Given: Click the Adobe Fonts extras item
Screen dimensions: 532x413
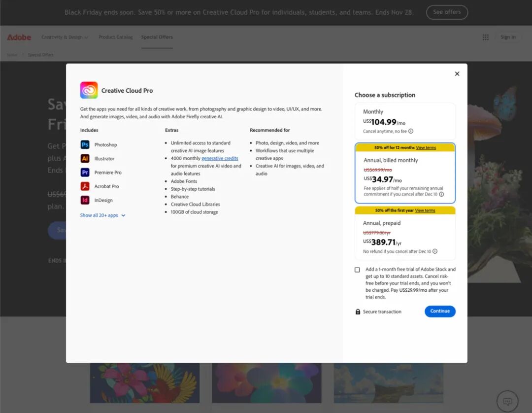Looking at the screenshot, I should click(184, 181).
